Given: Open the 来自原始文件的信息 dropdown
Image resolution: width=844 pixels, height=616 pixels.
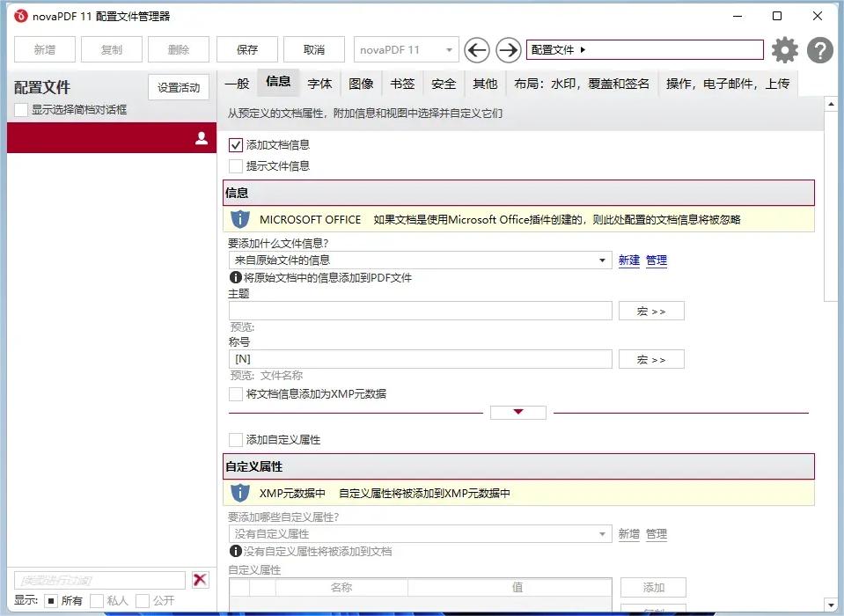Looking at the screenshot, I should (x=420, y=260).
